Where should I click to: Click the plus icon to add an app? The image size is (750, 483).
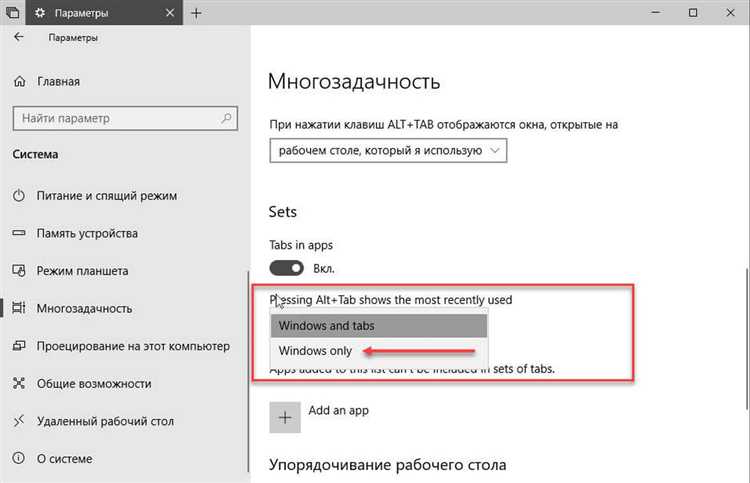coord(285,417)
